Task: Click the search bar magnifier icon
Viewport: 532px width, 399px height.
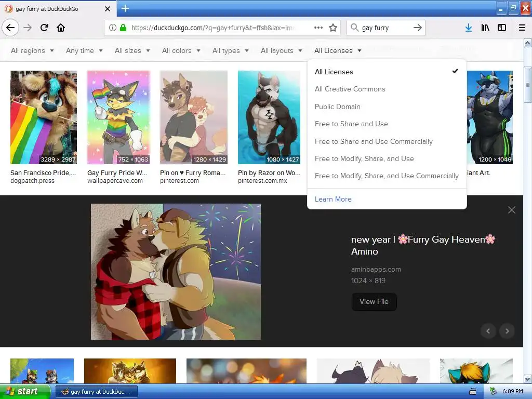Action: tap(354, 28)
